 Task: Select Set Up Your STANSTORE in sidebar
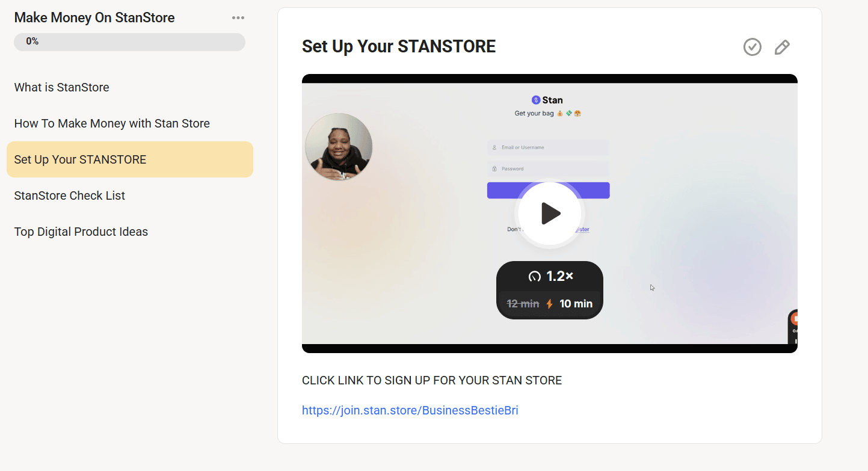(x=81, y=159)
